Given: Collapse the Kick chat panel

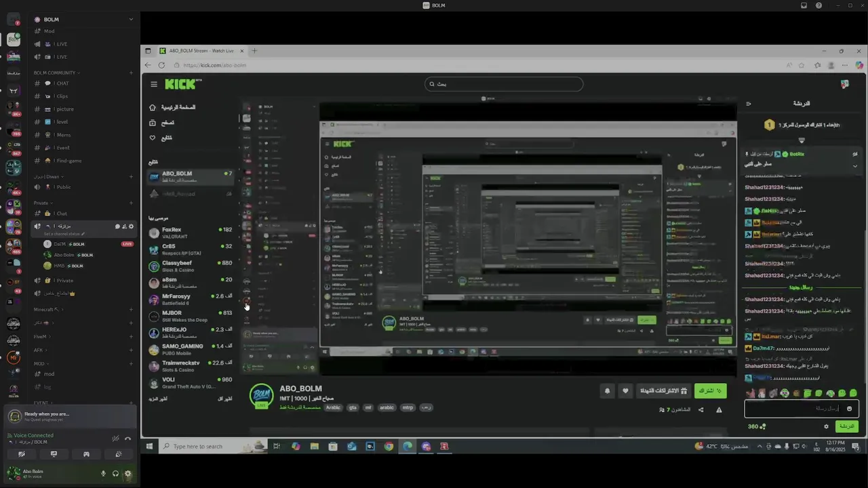Looking at the screenshot, I should 749,104.
